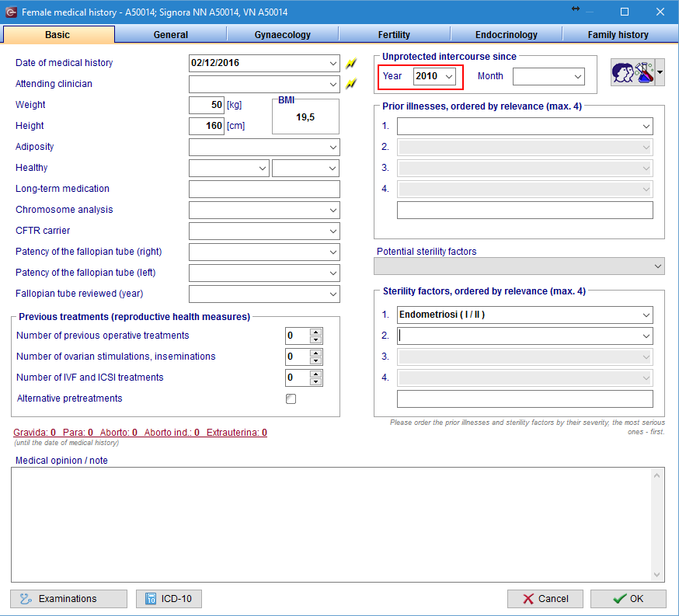Increase number of ovarian stimulations, inseminations
This screenshot has height=616, width=679.
[316, 353]
